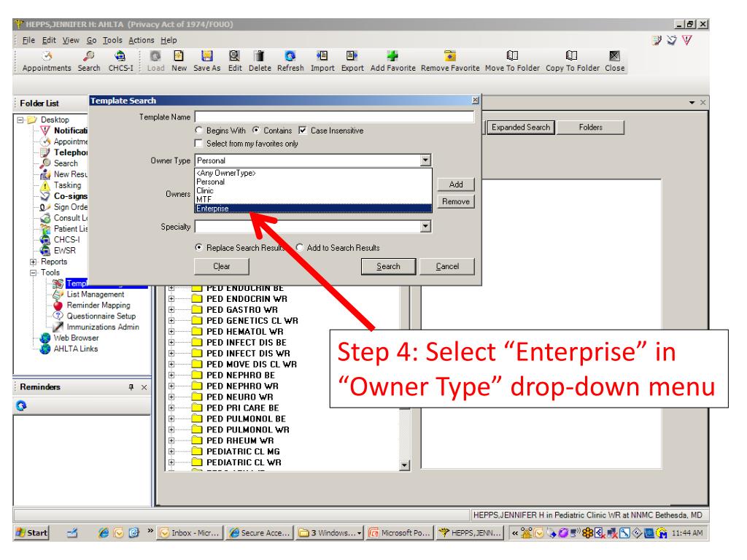Click the Search button in Template Search
Viewport: 747px width, 560px height.
(388, 267)
